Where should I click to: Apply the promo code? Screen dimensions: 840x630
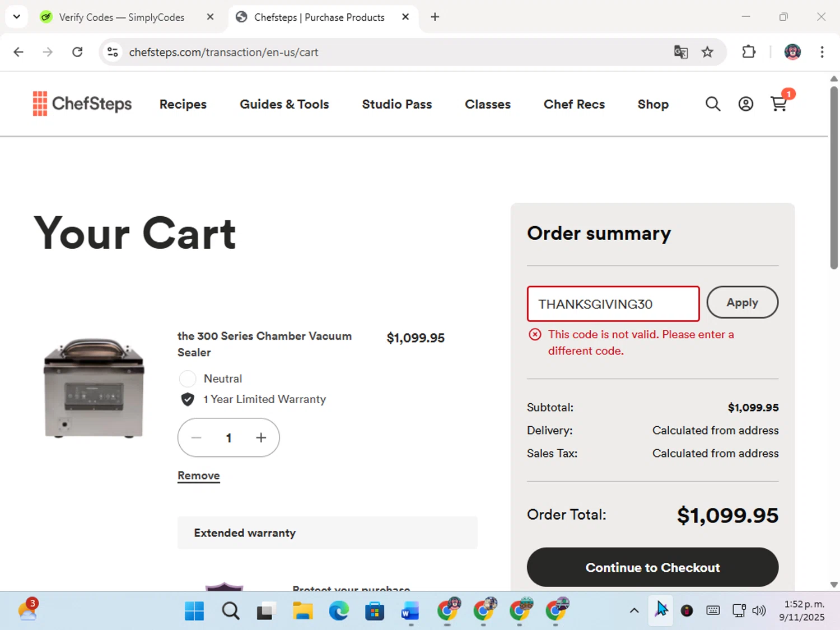(x=742, y=302)
